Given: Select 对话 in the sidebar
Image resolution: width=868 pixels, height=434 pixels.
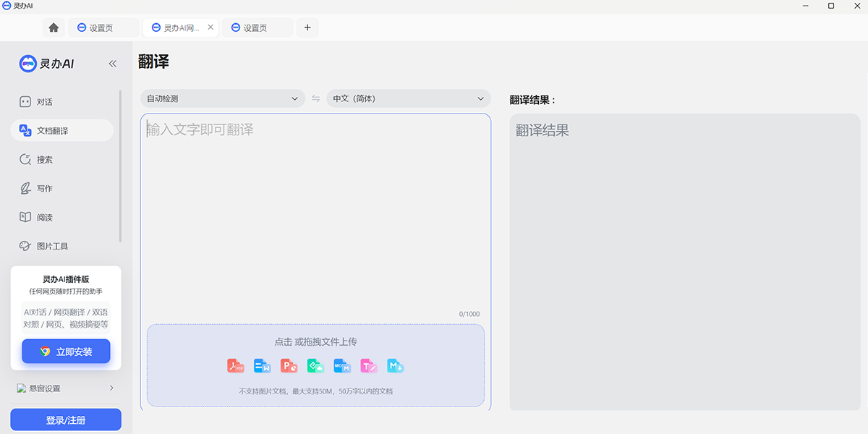Looking at the screenshot, I should coord(45,102).
